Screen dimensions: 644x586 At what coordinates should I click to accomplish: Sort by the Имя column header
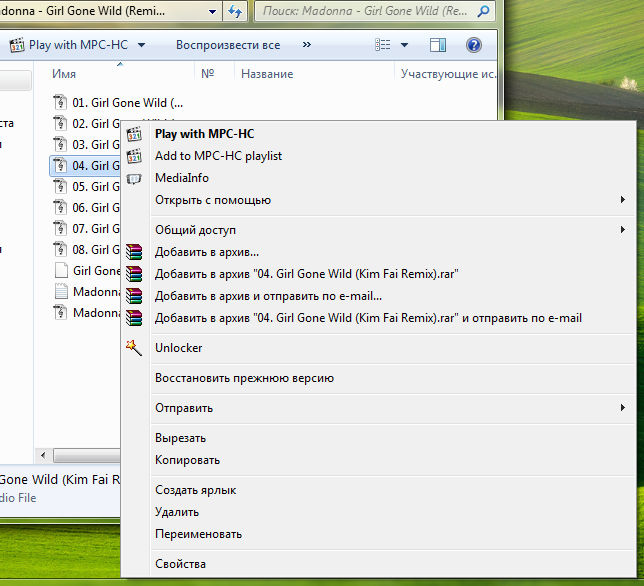point(64,74)
